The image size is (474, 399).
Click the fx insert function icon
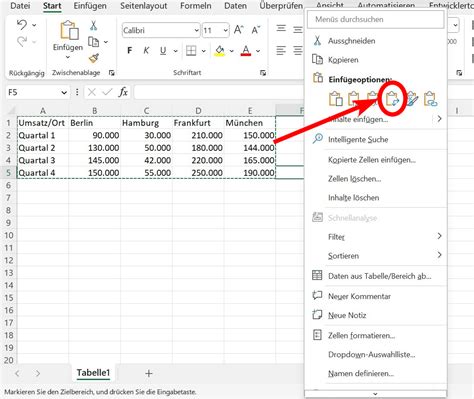(123, 92)
